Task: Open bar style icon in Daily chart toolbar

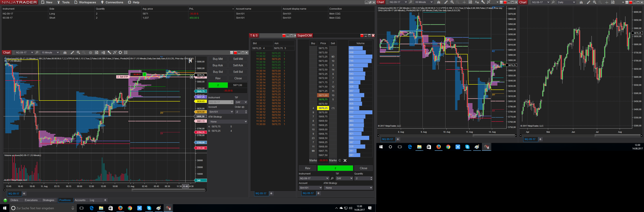Action: click(x=581, y=2)
